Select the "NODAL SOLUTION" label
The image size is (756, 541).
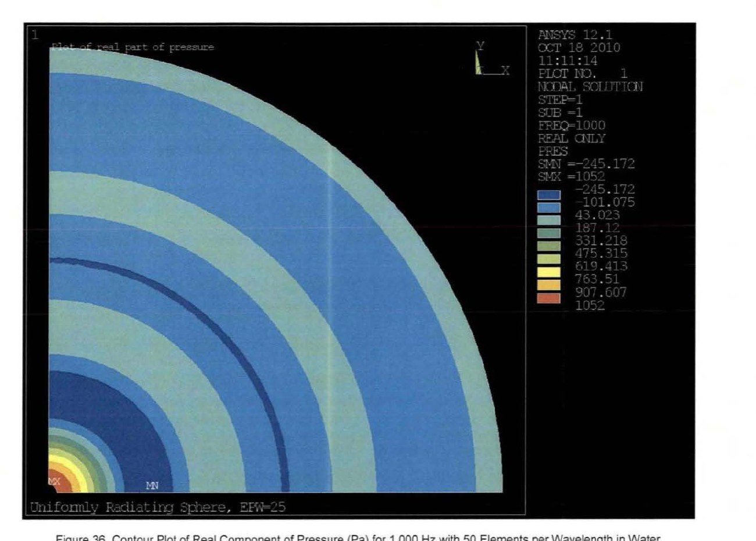click(590, 87)
